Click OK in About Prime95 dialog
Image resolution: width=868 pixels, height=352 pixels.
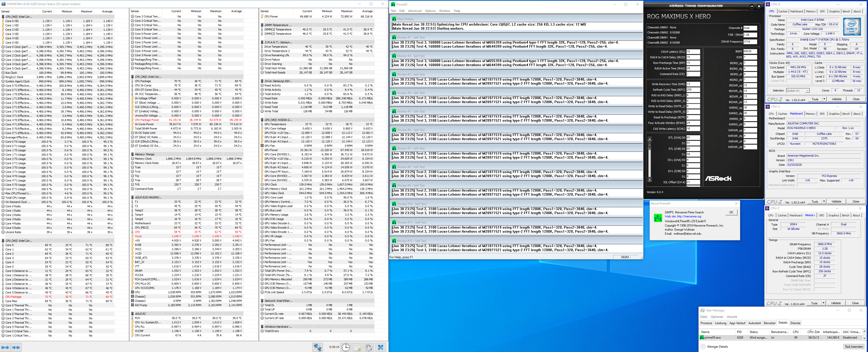(x=731, y=212)
